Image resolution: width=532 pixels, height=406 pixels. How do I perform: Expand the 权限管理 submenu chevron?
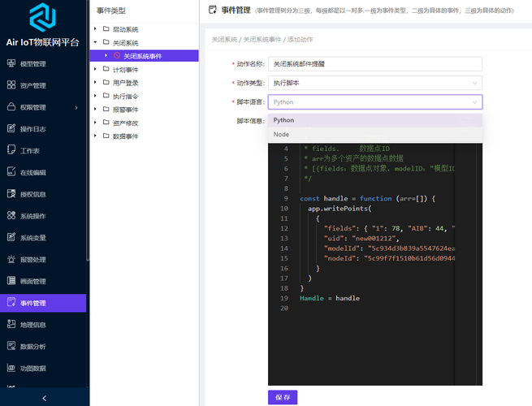point(76,107)
